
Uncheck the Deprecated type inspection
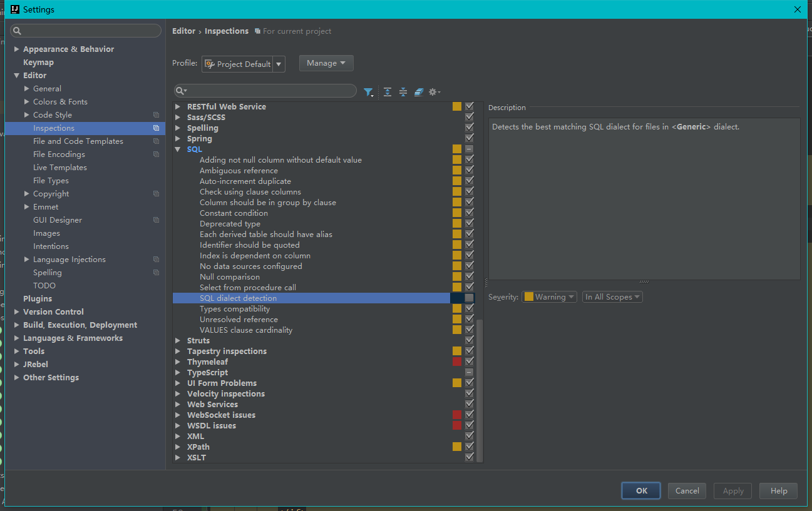point(470,224)
